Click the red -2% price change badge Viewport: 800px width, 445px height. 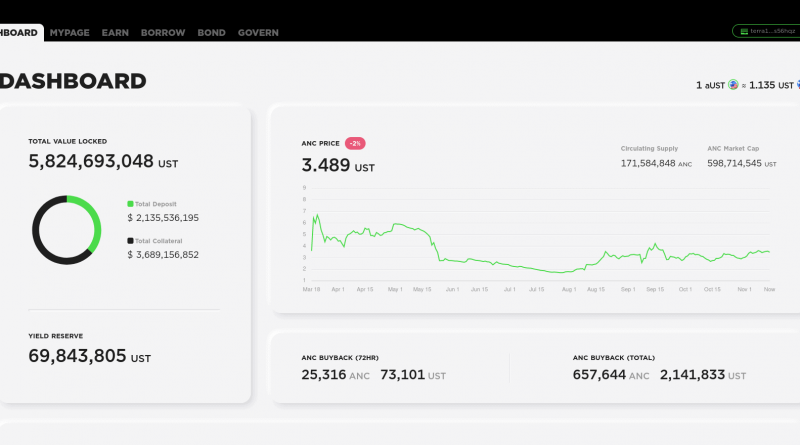355,143
